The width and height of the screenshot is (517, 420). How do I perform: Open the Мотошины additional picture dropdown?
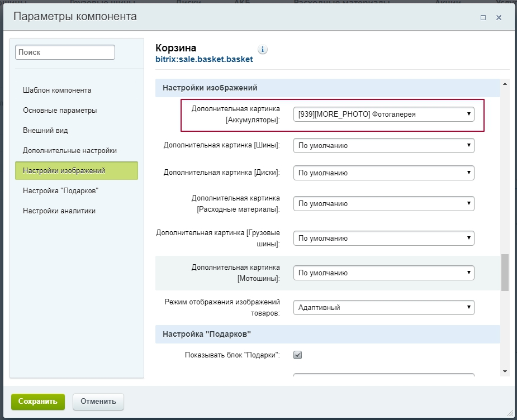pos(383,273)
